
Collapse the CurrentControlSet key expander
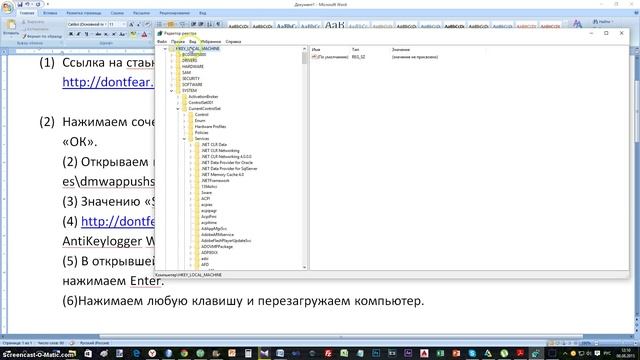coord(178,109)
